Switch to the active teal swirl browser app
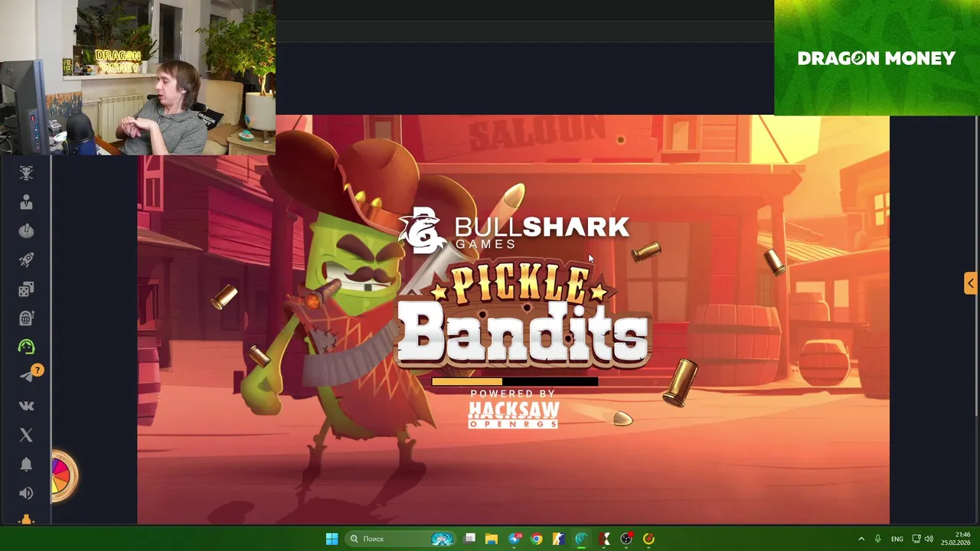This screenshot has height=551, width=980. pos(581,539)
